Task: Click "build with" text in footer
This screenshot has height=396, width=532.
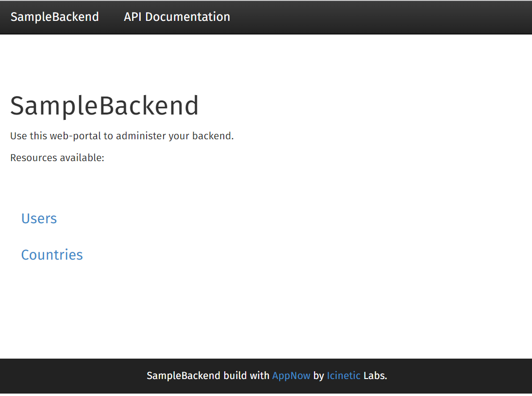Action: [x=247, y=376]
